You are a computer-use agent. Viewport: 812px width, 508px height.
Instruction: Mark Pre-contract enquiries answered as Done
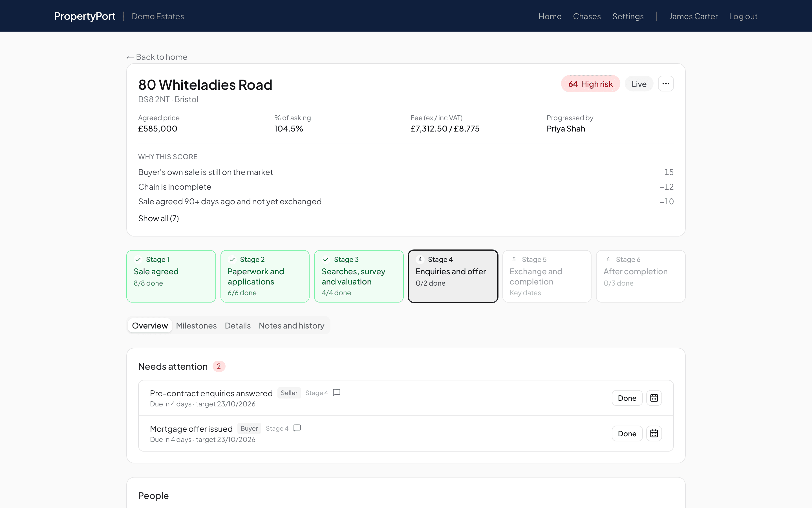tap(627, 398)
